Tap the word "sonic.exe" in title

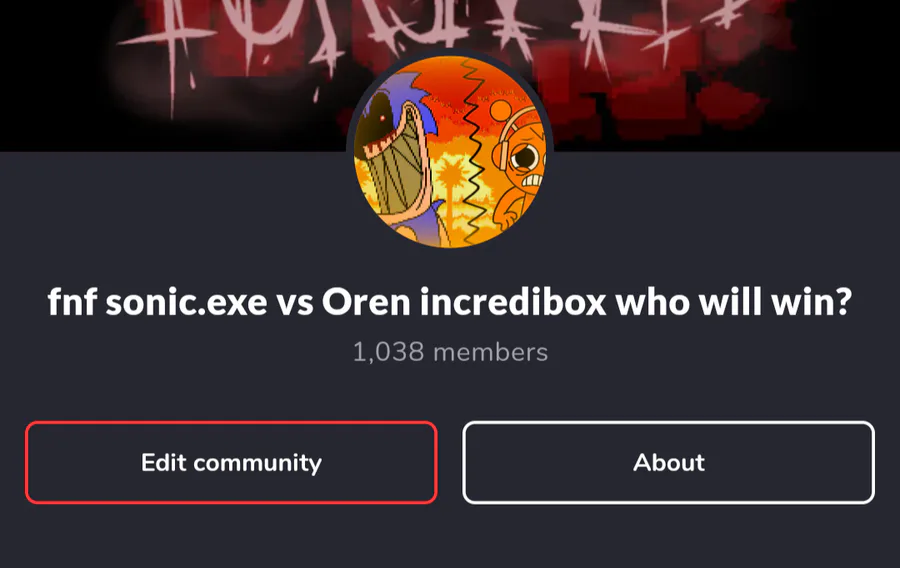click(x=187, y=302)
